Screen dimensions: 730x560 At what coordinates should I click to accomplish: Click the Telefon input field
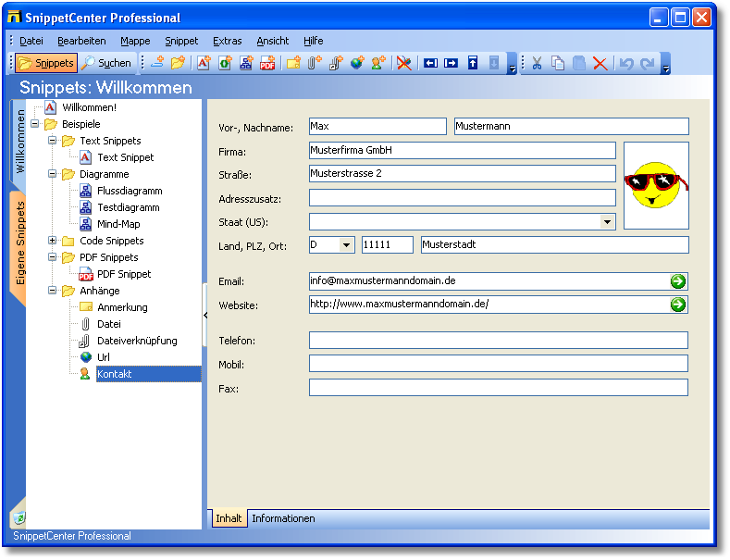498,340
